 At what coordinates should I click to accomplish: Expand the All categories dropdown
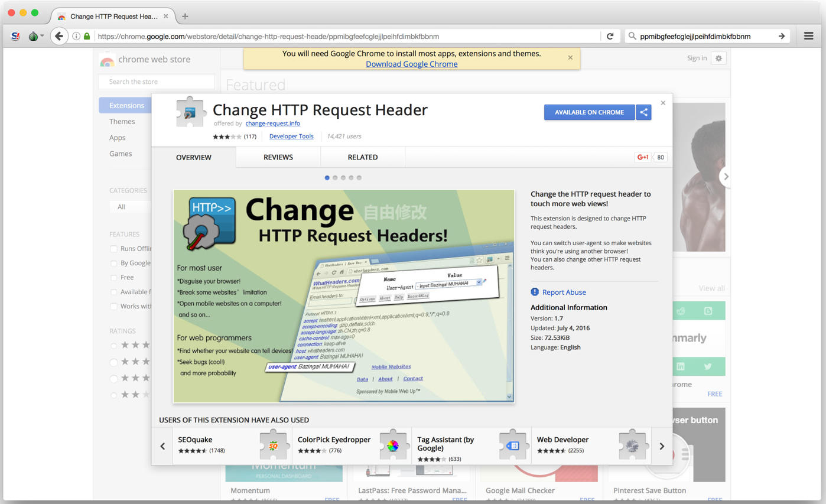[130, 207]
